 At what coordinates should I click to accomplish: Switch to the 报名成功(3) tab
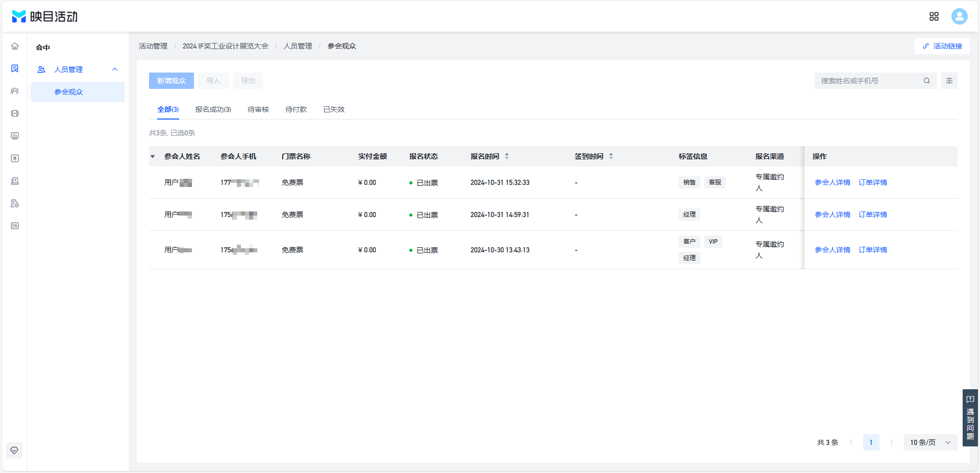click(213, 109)
